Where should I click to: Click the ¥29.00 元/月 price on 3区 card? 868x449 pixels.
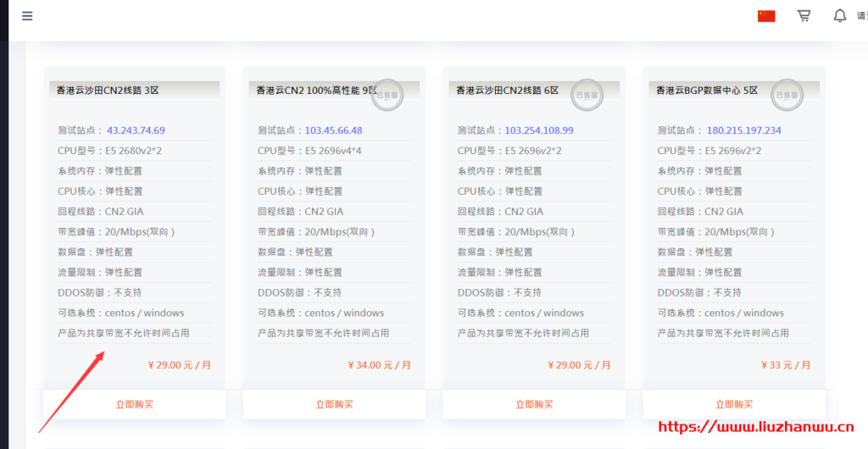[180, 365]
